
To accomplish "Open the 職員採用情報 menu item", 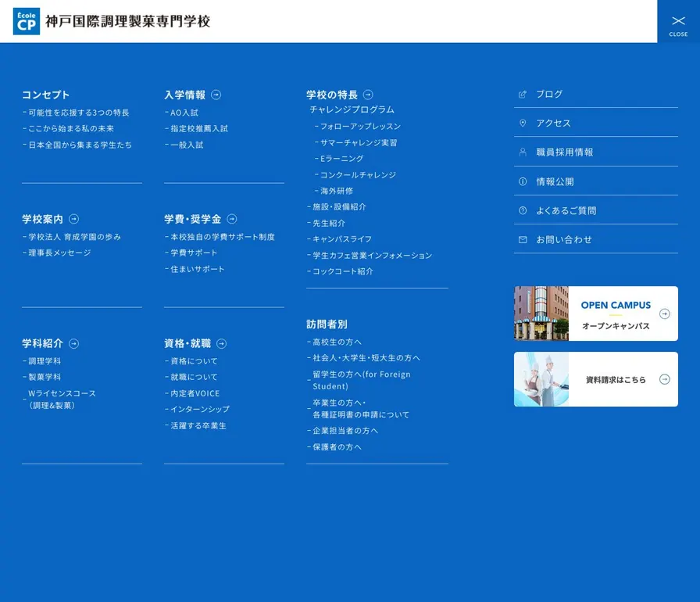I will (x=596, y=152).
